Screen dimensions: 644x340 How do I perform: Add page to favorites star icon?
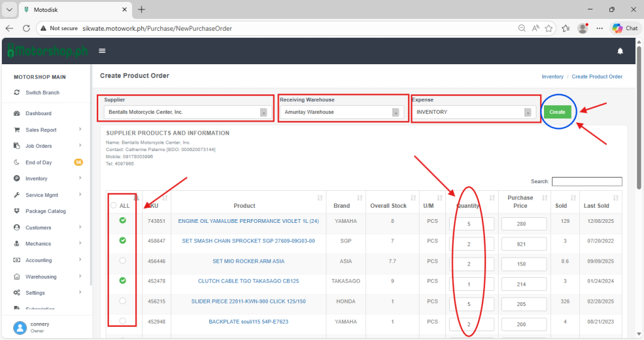[x=549, y=28]
